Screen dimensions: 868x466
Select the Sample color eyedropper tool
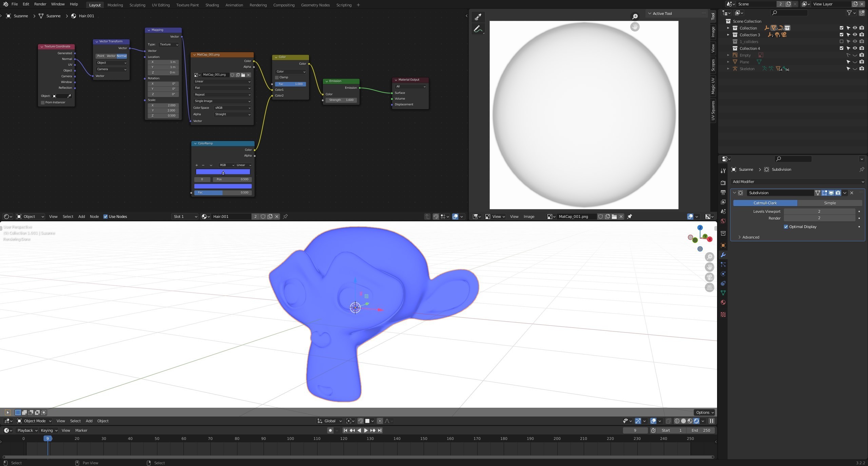[478, 16]
